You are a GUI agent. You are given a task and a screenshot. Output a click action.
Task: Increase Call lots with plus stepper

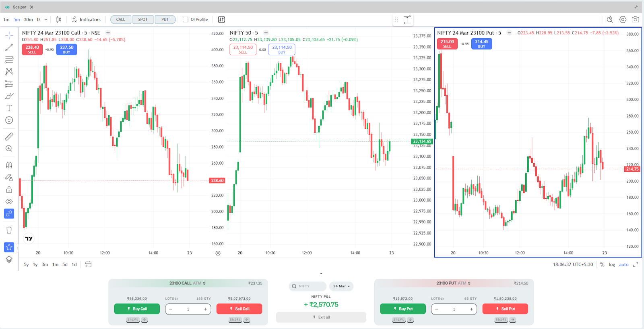pyautogui.click(x=205, y=309)
